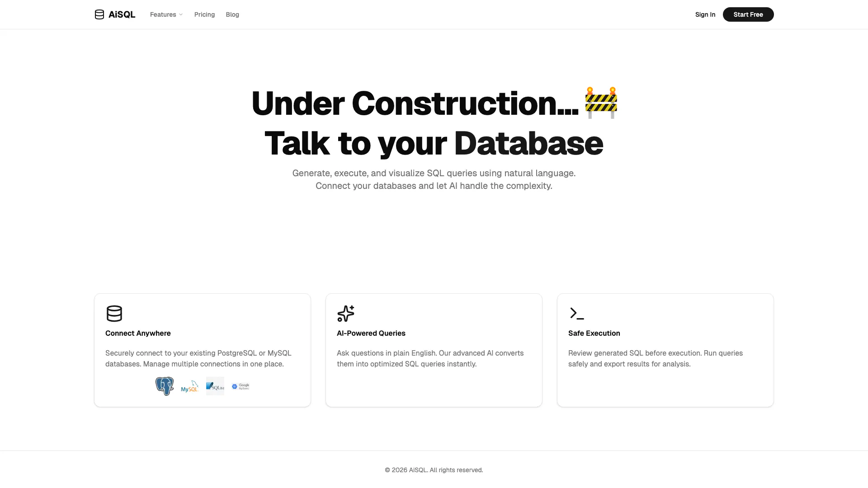Click the MySQL dolphin logo
868x488 pixels.
[189, 386]
